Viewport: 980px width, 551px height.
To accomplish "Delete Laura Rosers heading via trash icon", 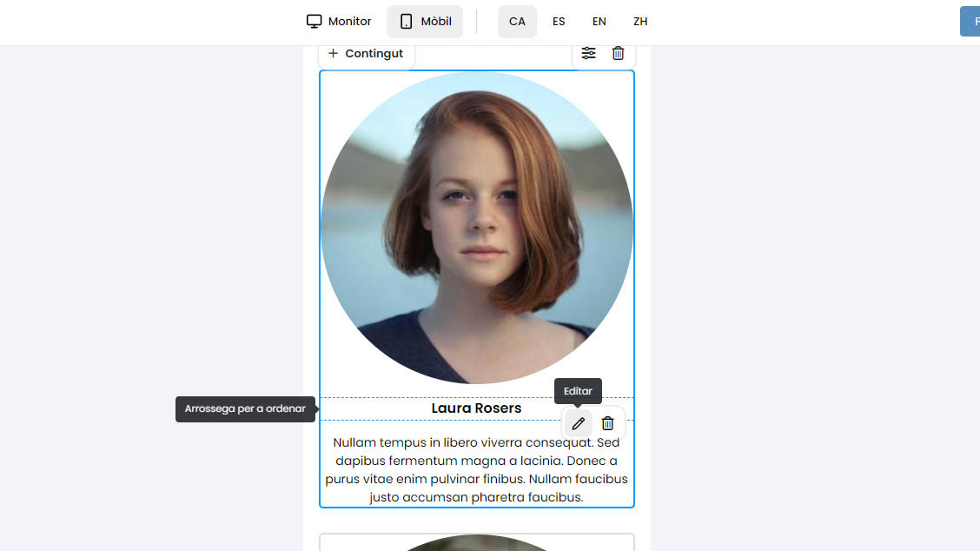I will click(607, 423).
